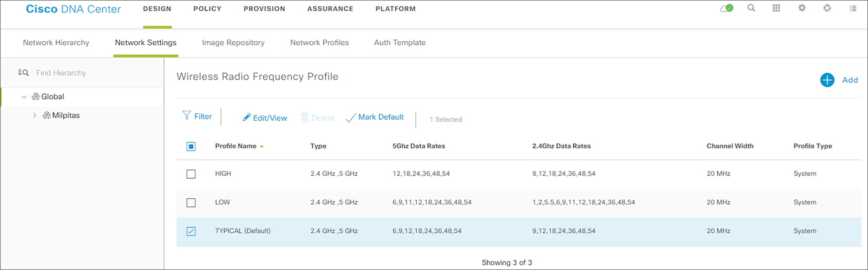
Task: Select Global in the hierarchy tree
Action: pos(53,96)
